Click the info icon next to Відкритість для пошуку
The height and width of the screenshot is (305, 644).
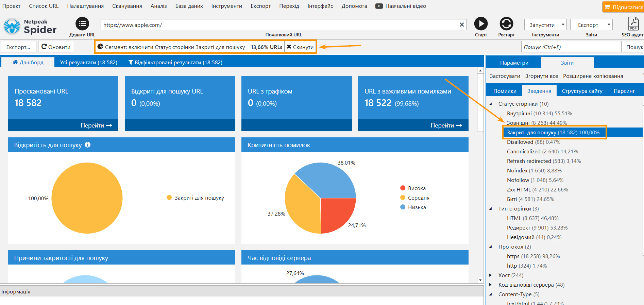[x=88, y=145]
